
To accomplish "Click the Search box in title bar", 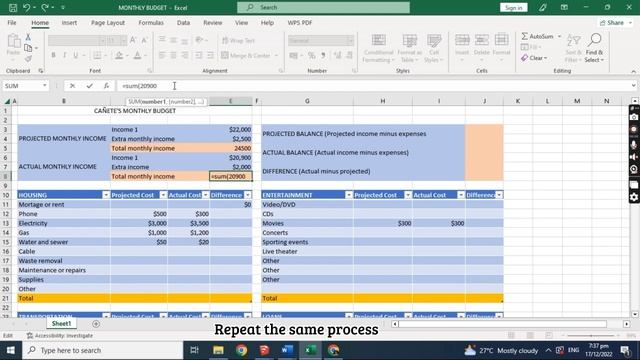I will tap(324, 7).
